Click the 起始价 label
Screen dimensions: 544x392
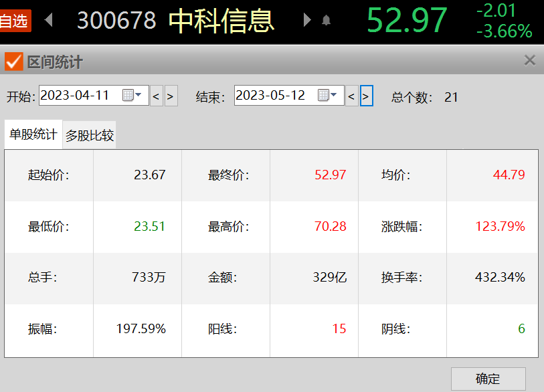[x=49, y=175]
